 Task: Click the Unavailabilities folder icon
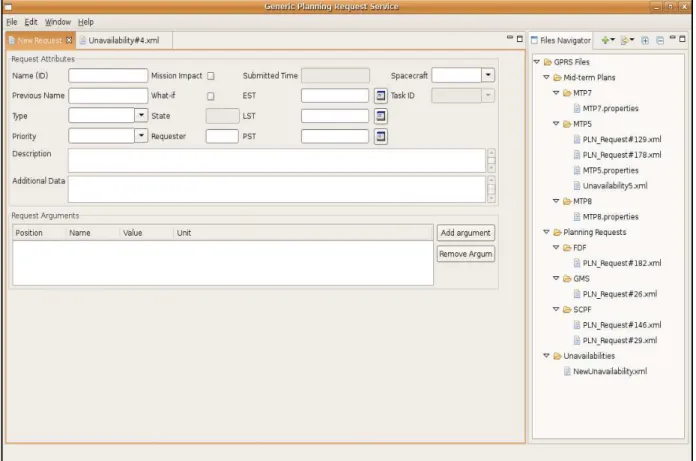558,356
